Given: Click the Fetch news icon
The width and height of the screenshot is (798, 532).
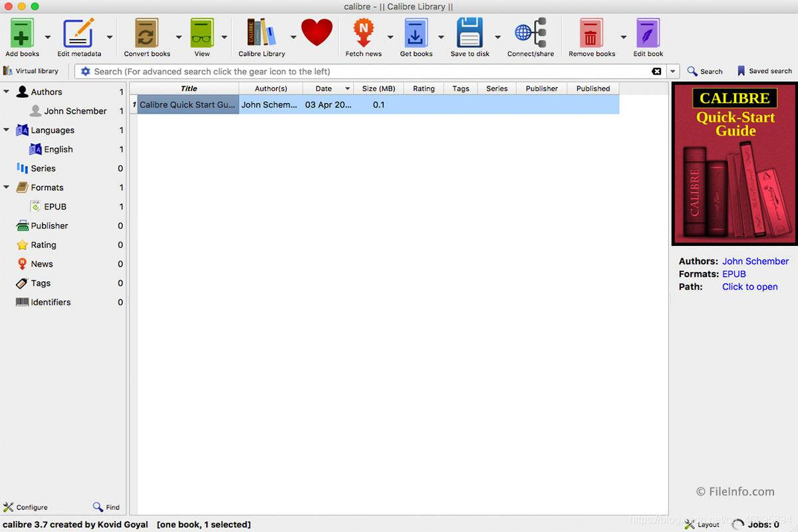Looking at the screenshot, I should click(363, 33).
